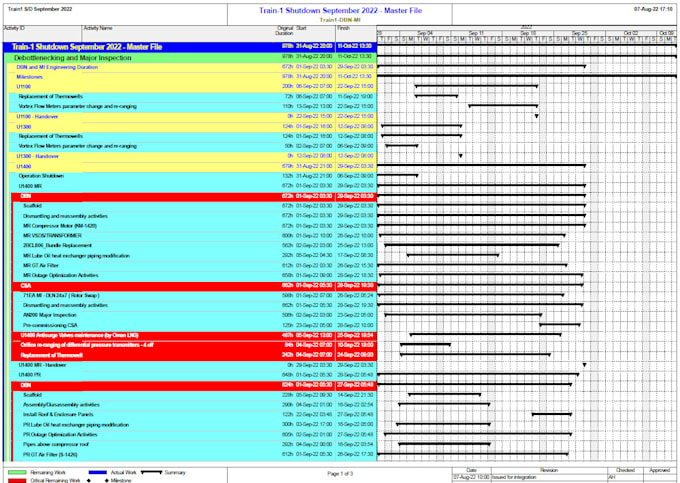
Task: Select the U1400 MR row
Action: [193, 186]
